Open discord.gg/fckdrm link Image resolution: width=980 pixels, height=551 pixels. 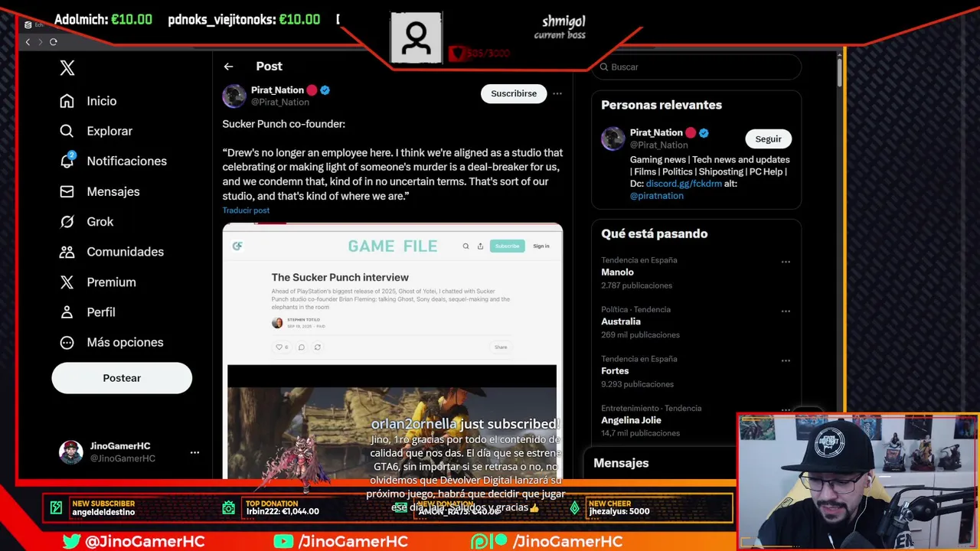point(684,184)
